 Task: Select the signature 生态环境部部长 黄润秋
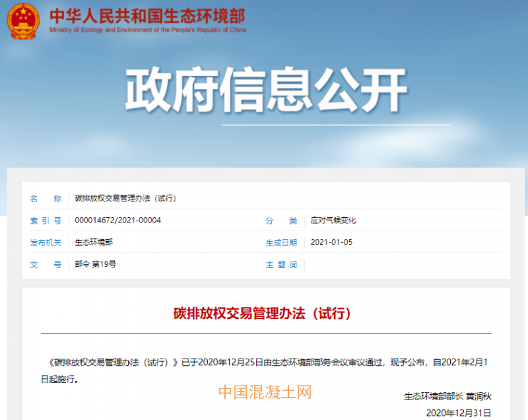click(447, 396)
